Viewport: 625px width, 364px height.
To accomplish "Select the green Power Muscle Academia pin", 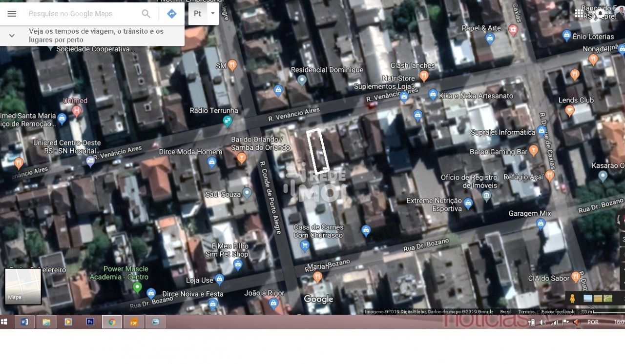I will click(x=137, y=287).
